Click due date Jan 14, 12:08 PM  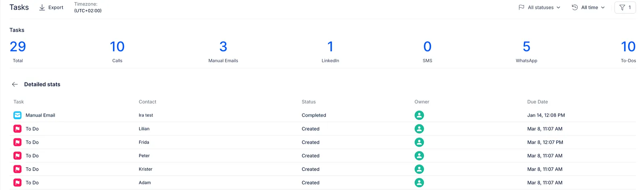tap(546, 115)
